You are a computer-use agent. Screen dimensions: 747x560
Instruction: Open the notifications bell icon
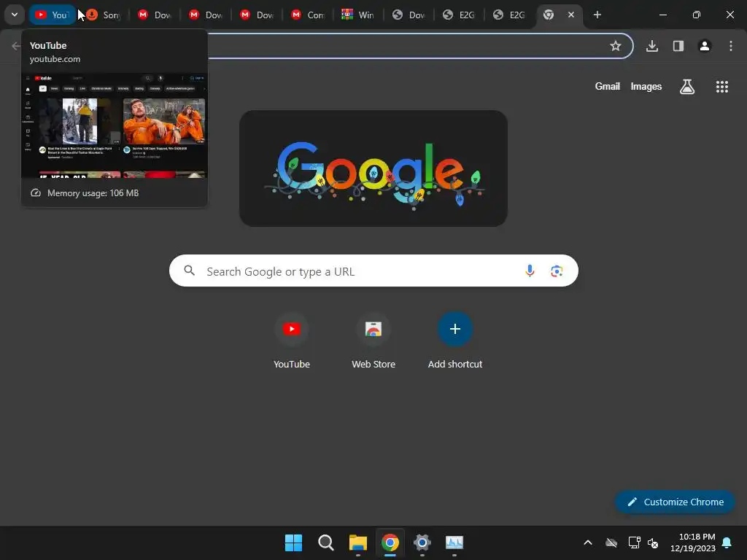(x=727, y=542)
